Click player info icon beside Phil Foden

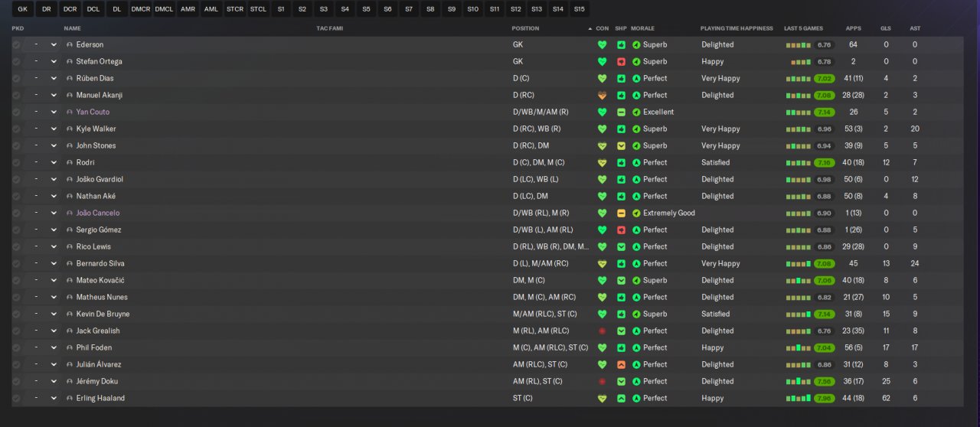[70, 347]
